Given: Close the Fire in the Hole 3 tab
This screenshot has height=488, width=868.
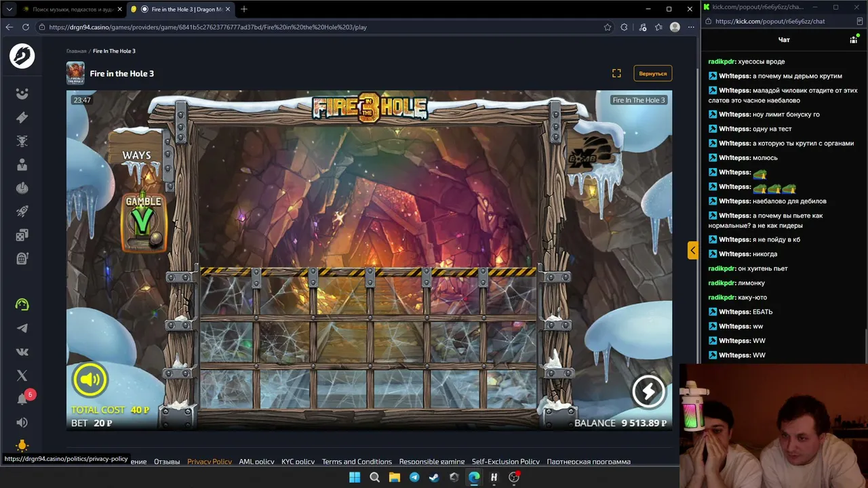Looking at the screenshot, I should [x=228, y=9].
